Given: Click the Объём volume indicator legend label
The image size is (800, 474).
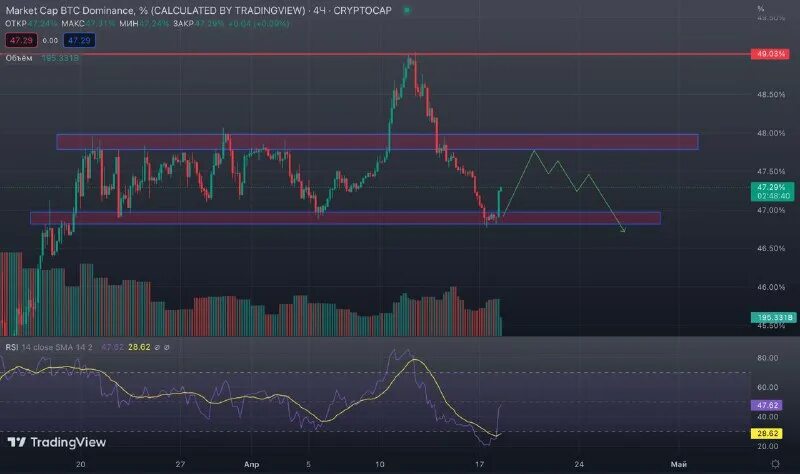Looking at the screenshot, I should click(x=19, y=58).
